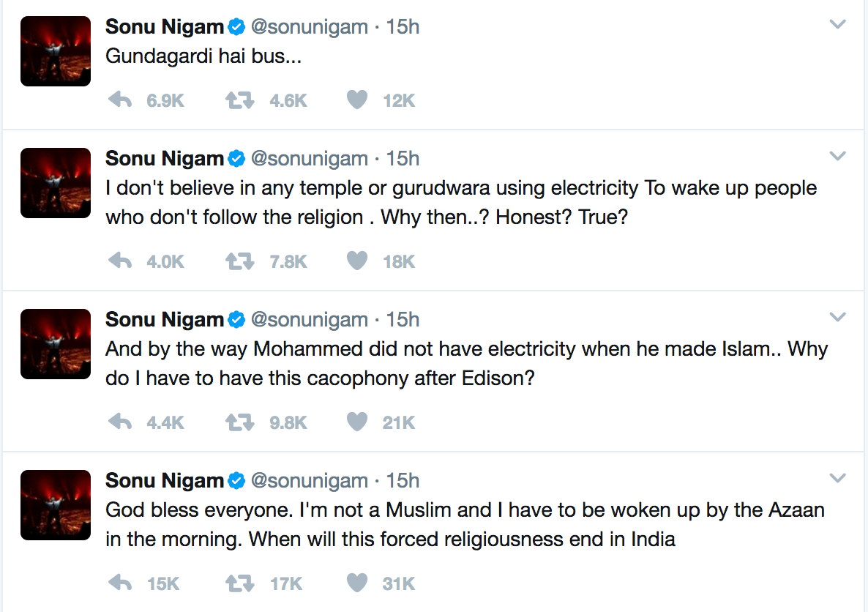Reply to the Mohammed electricity tweet
Screen dimensions: 868x612
click(120, 422)
